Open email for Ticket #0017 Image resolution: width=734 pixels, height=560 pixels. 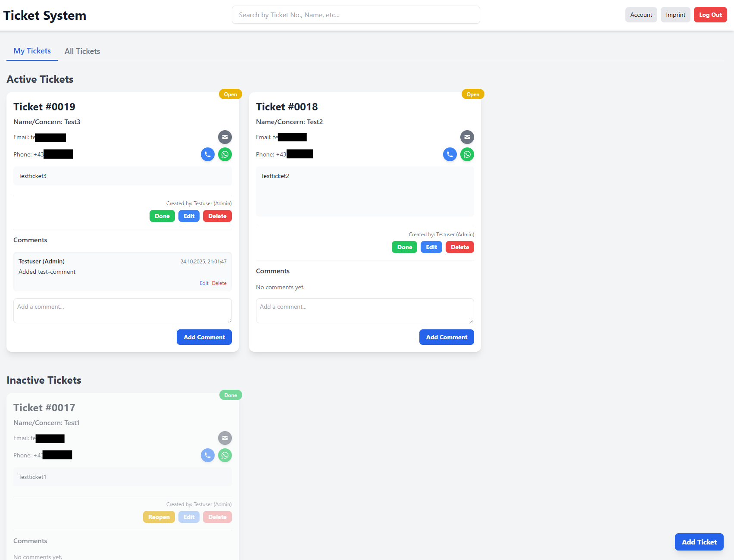(x=225, y=438)
